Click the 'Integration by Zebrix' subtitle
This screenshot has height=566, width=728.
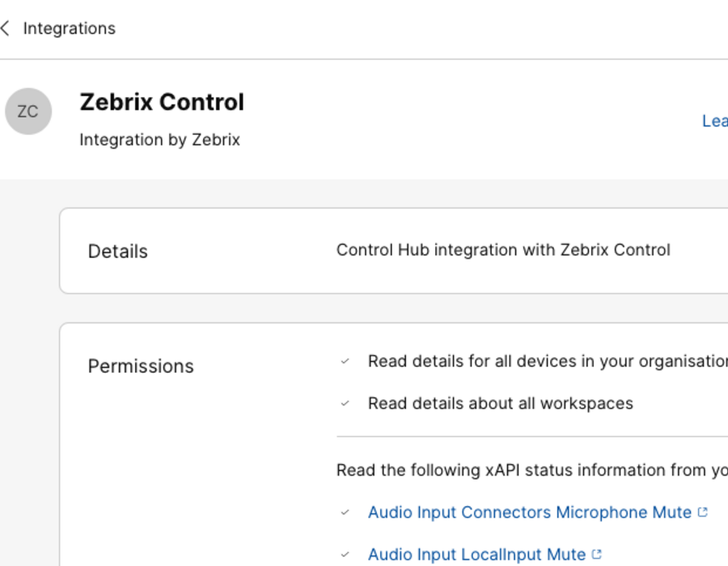point(159,140)
